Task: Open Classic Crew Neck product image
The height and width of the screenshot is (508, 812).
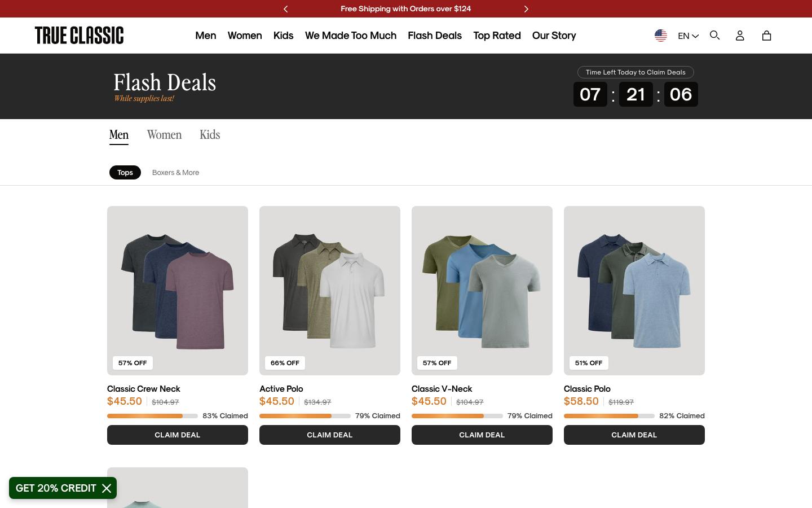Action: click(178, 291)
